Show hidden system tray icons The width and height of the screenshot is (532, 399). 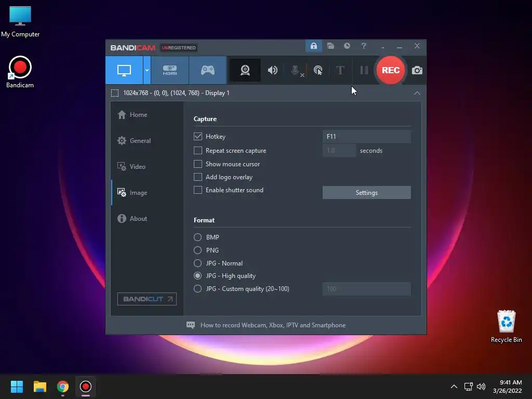point(454,387)
